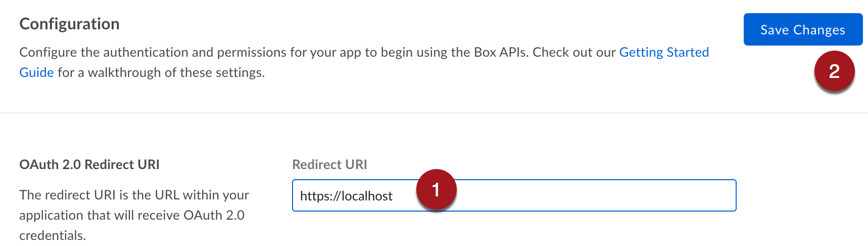
Task: Click the "application that will receive OAuth 2.0" line
Action: click(x=132, y=215)
